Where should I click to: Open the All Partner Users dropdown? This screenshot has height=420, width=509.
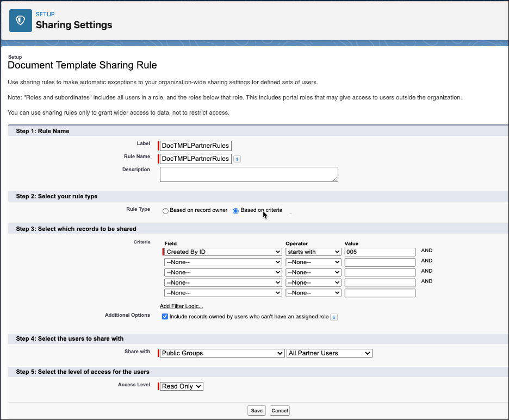coord(330,353)
